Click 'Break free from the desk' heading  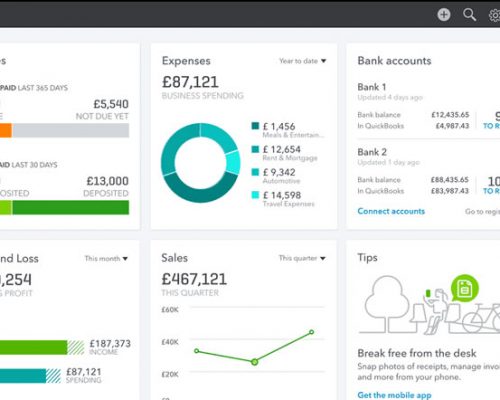point(417,353)
